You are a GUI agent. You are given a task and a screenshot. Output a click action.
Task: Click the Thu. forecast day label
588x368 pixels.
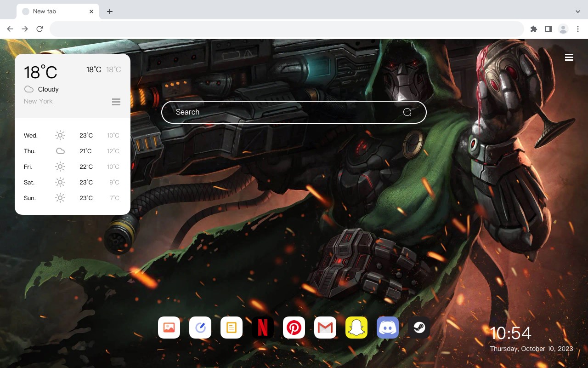coord(30,151)
